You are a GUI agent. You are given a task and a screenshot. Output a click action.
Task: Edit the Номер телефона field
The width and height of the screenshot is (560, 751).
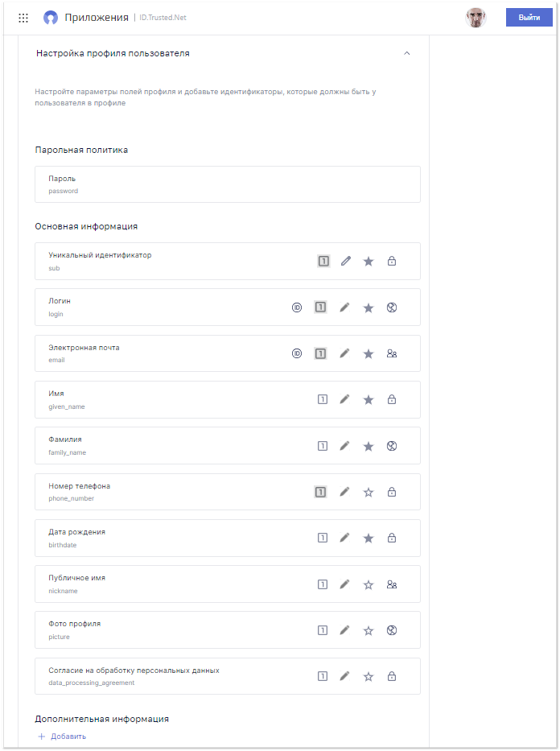pos(344,492)
